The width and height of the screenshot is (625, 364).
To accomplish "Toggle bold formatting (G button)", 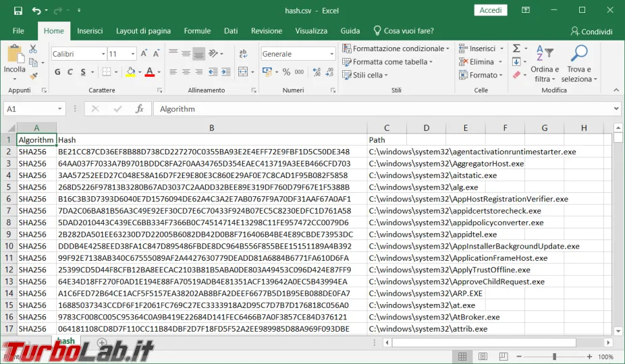I will click(58, 72).
